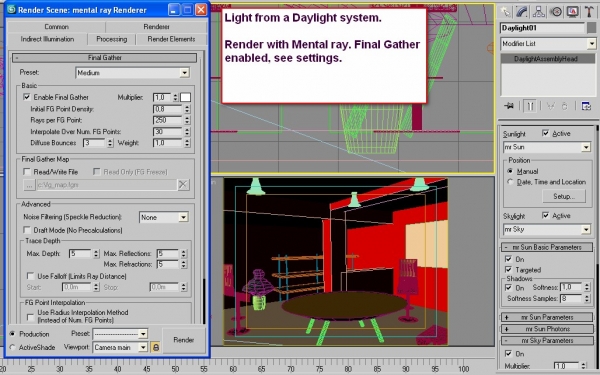Click the Softness Samples spinner

[x=587, y=298]
